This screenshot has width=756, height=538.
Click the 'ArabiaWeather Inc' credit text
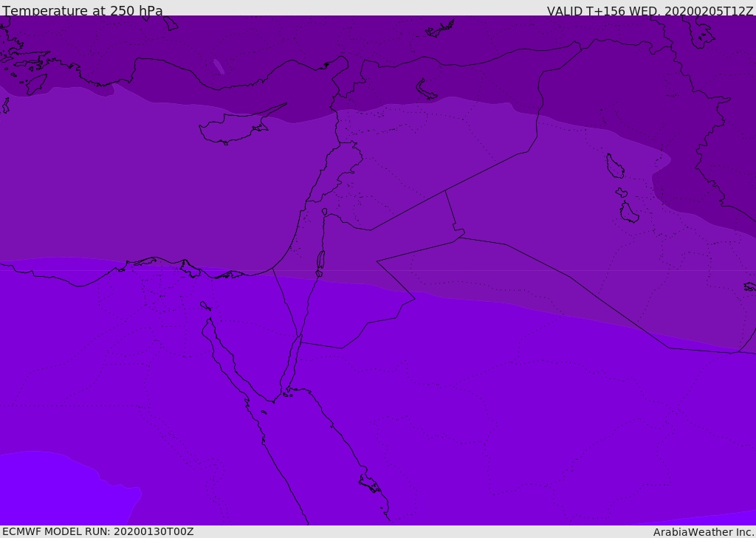pyautogui.click(x=704, y=532)
